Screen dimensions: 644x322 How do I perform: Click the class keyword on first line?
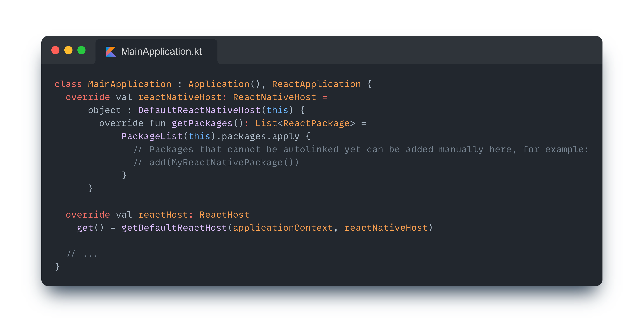pyautogui.click(x=68, y=84)
